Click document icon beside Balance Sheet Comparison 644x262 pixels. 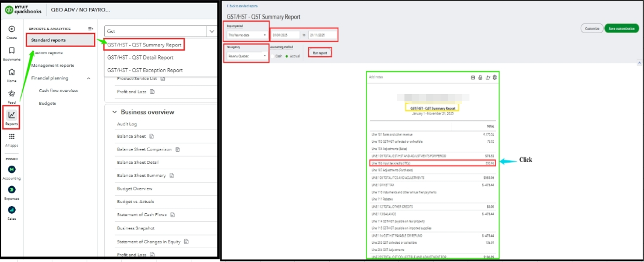176,150
